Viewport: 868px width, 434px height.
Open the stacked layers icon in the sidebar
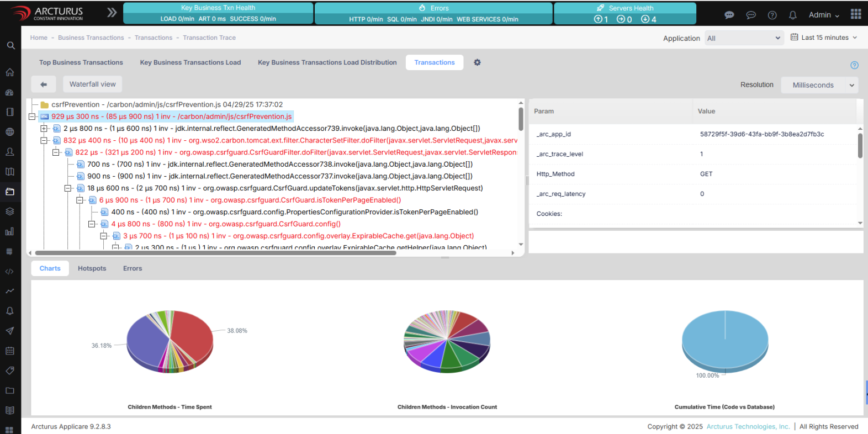[x=9, y=211]
